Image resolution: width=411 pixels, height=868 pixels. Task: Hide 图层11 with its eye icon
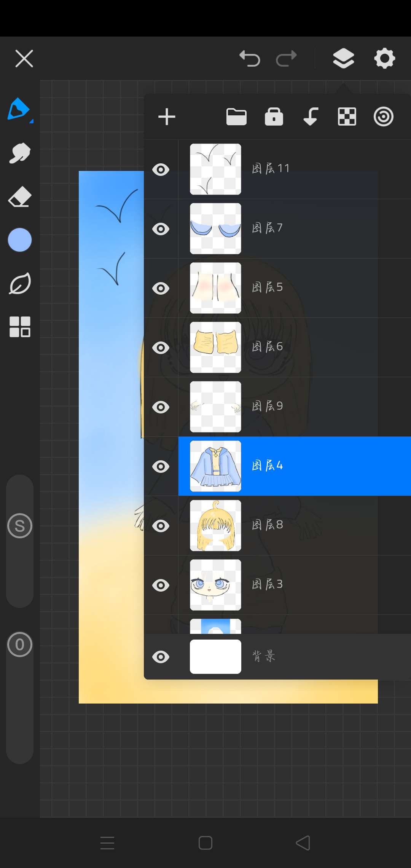(x=161, y=169)
